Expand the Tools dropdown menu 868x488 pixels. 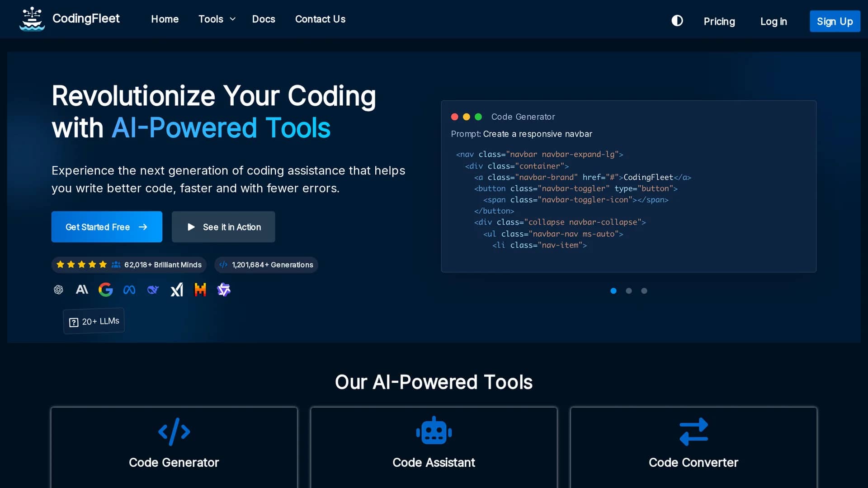(x=217, y=19)
